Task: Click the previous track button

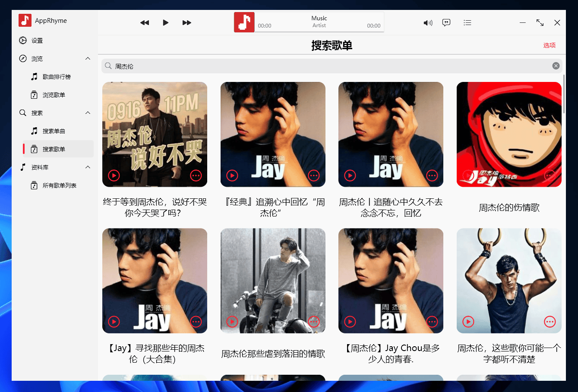Action: [145, 22]
